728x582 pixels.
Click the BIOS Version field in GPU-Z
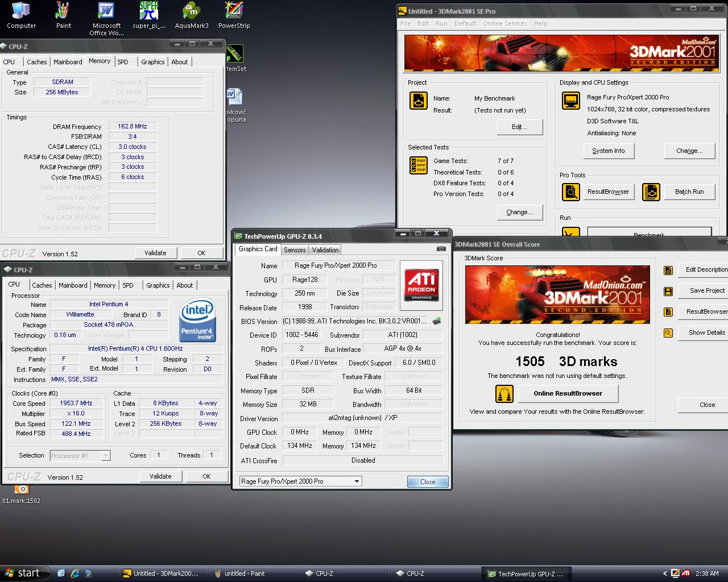[355, 321]
